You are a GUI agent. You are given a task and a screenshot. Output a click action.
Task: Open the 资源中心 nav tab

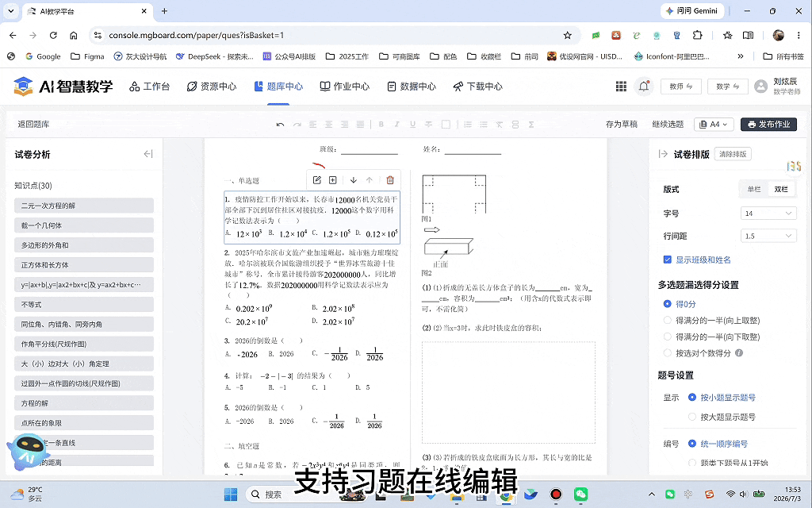[x=212, y=87]
